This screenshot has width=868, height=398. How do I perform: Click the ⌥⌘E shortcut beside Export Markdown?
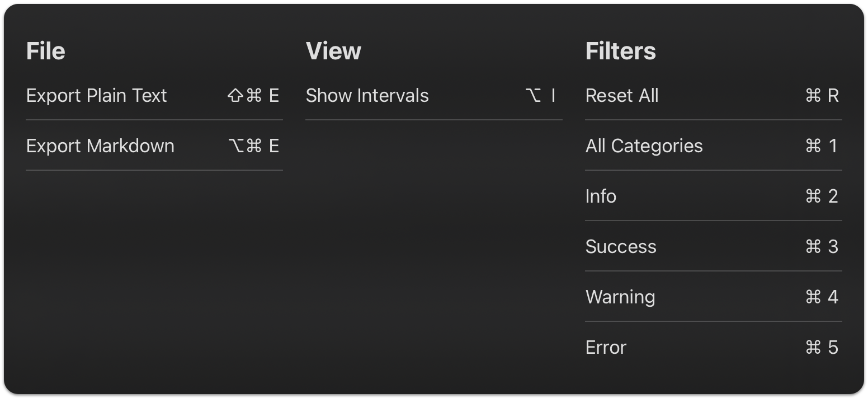coord(253,146)
